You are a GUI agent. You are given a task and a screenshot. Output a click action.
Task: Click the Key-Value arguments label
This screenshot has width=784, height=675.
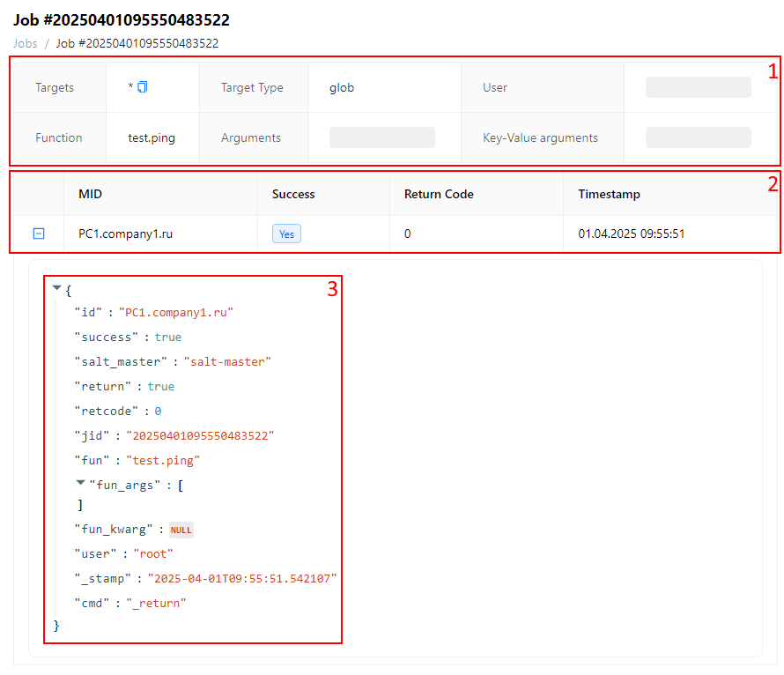[x=540, y=138]
